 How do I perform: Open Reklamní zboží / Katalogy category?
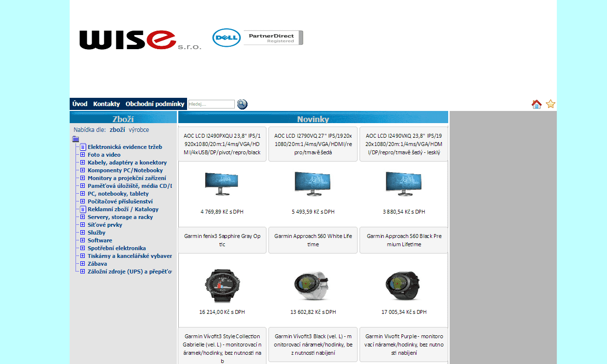pos(123,209)
